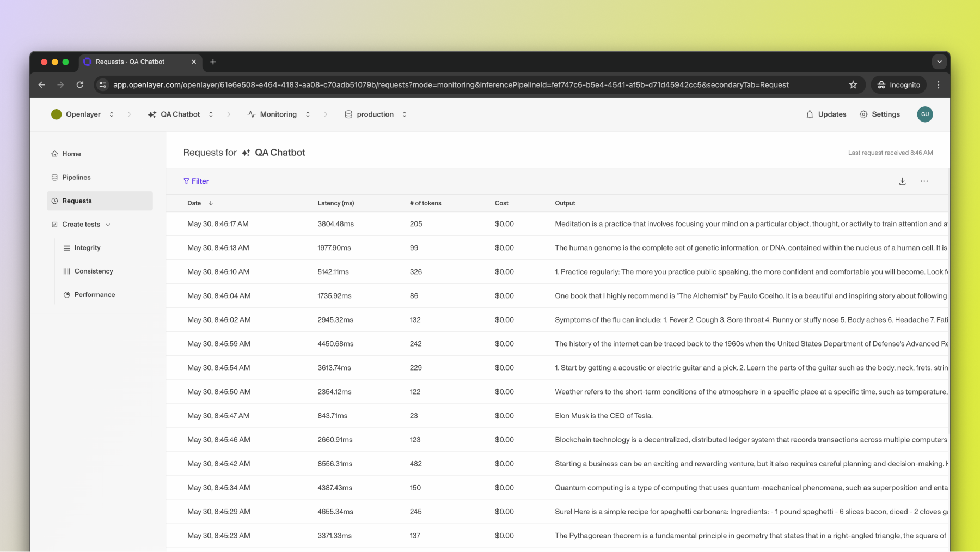Image resolution: width=980 pixels, height=552 pixels.
Task: Click the # of tokens column header
Action: [x=425, y=203]
